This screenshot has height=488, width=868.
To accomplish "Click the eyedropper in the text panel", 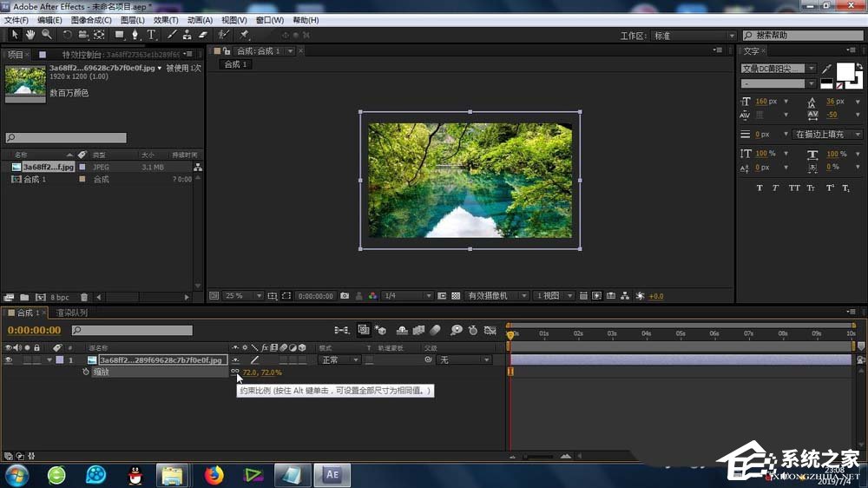I will coord(826,69).
